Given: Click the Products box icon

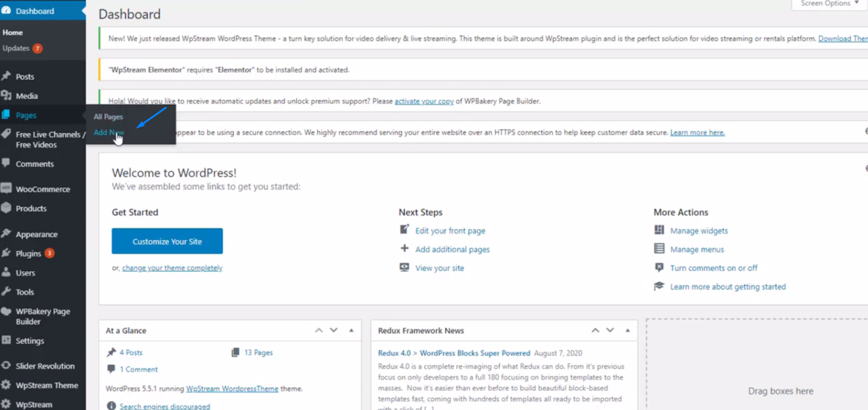Looking at the screenshot, I should point(6,208).
